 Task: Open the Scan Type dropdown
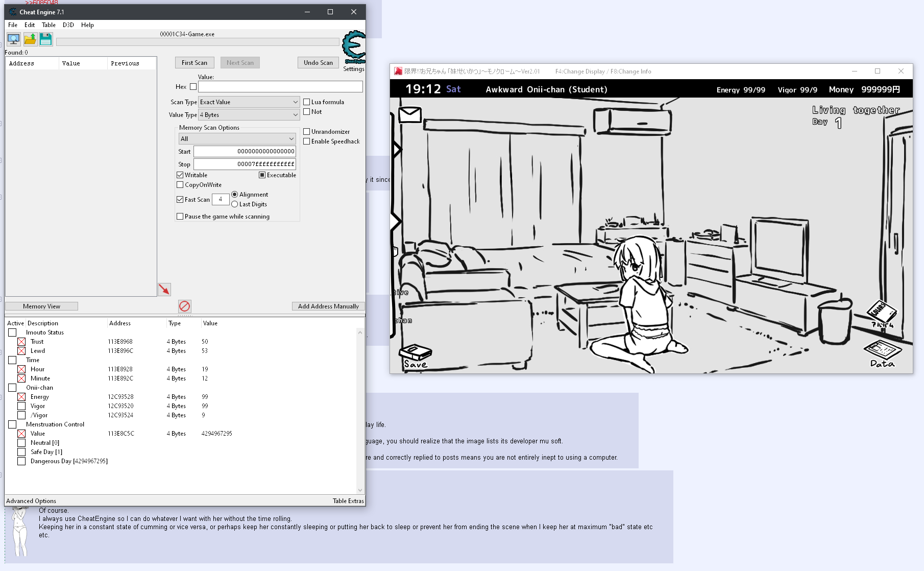point(249,102)
